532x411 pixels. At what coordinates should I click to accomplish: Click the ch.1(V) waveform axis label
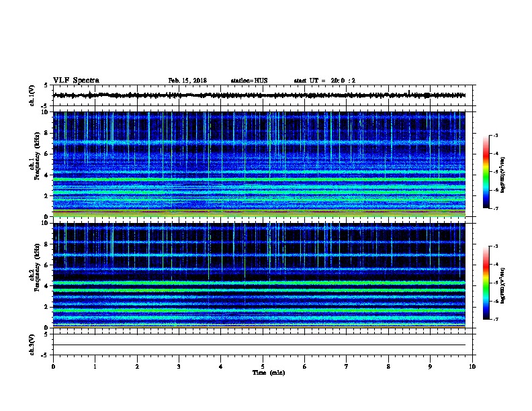click(32, 95)
